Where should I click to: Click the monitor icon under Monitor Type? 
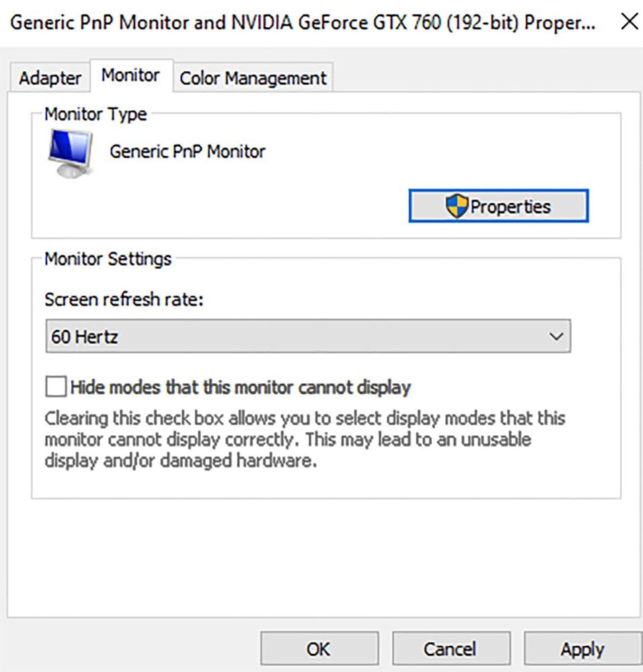click(70, 152)
